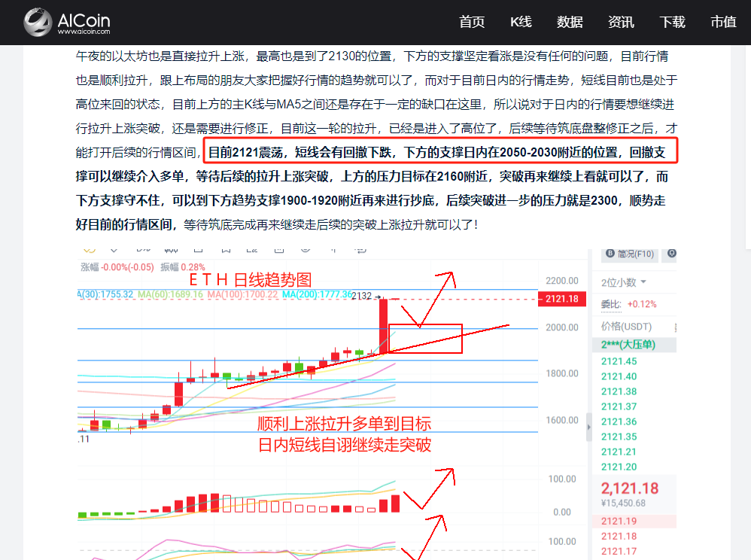Click the 1800.00 price axis label
Image resolution: width=751 pixels, height=560 pixels.
pyautogui.click(x=562, y=373)
